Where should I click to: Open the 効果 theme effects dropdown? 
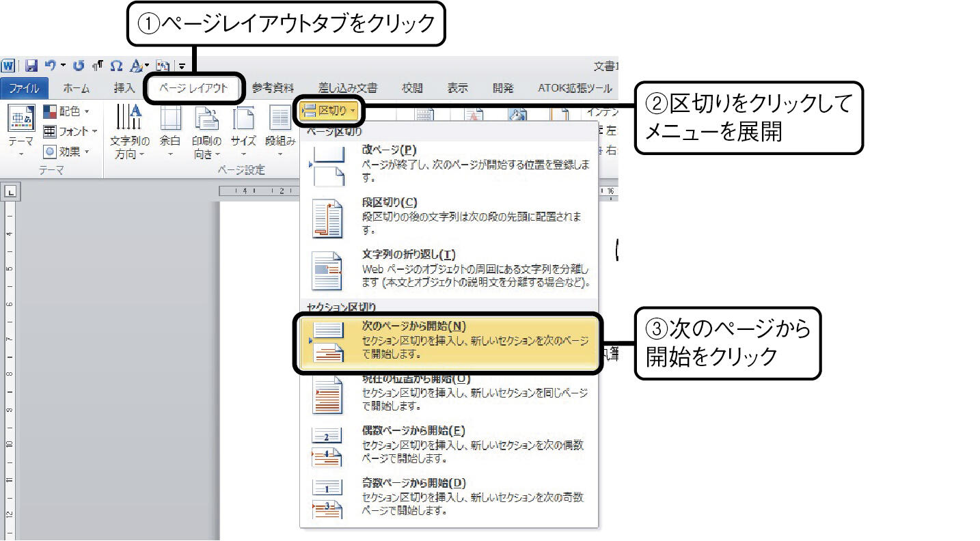(66, 152)
